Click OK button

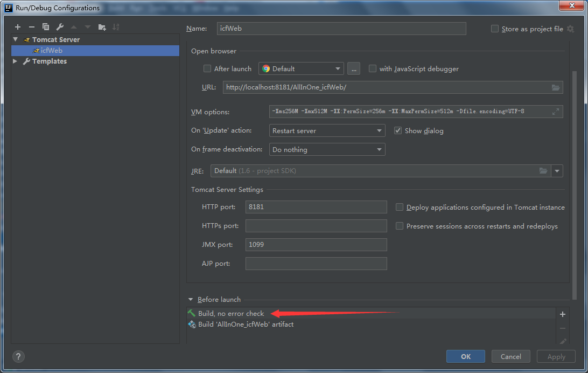pos(465,356)
